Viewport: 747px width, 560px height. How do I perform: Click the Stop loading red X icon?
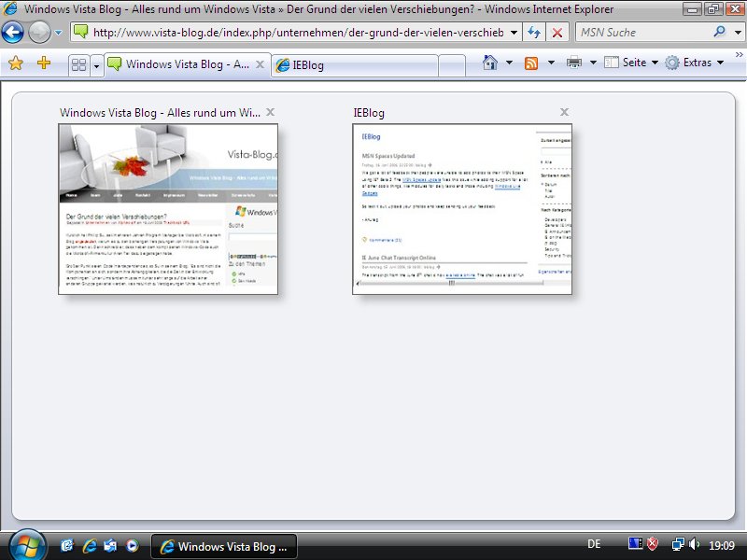point(557,32)
